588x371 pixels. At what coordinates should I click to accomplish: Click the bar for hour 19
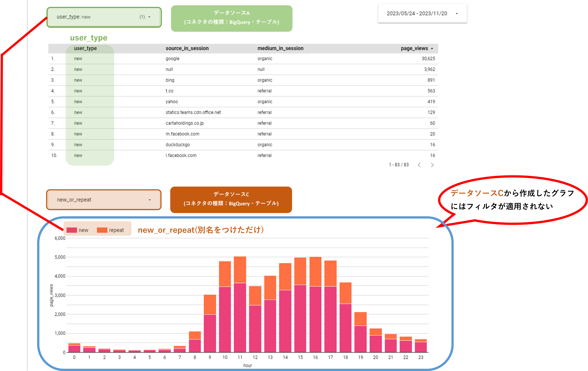tap(361, 332)
